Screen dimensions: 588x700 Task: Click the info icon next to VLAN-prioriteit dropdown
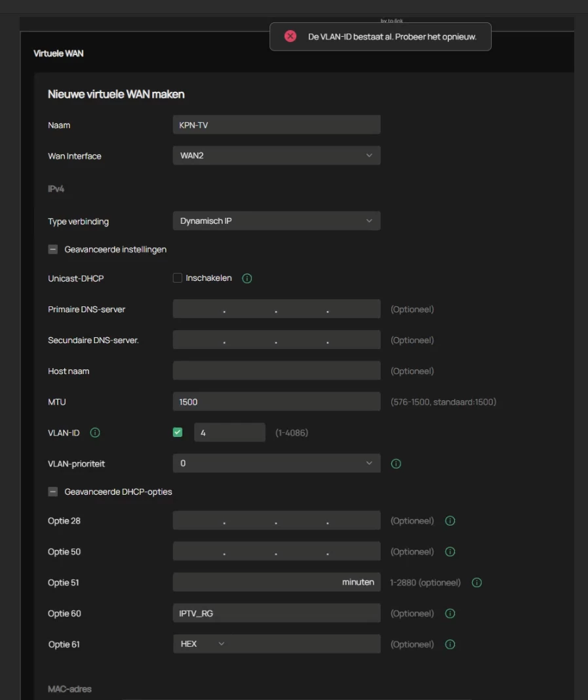point(396,464)
